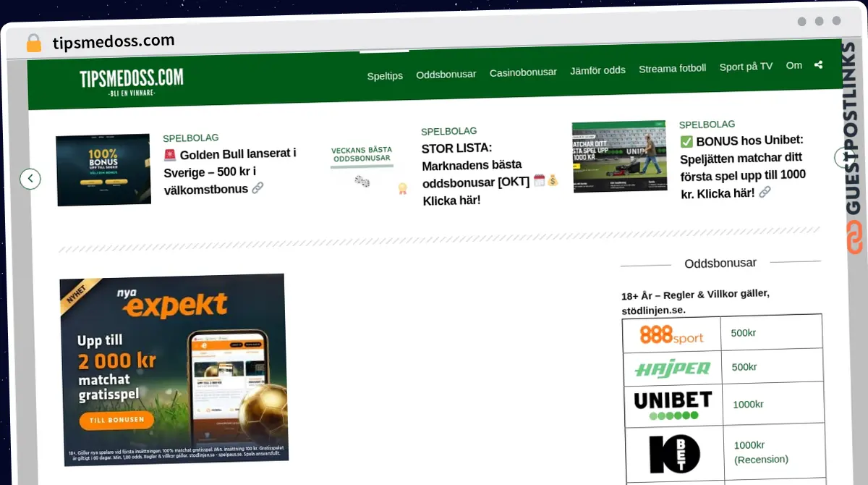Click the 18+ År Regler & Villkor text
Screen dimensions: 868x485
pyautogui.click(x=695, y=302)
